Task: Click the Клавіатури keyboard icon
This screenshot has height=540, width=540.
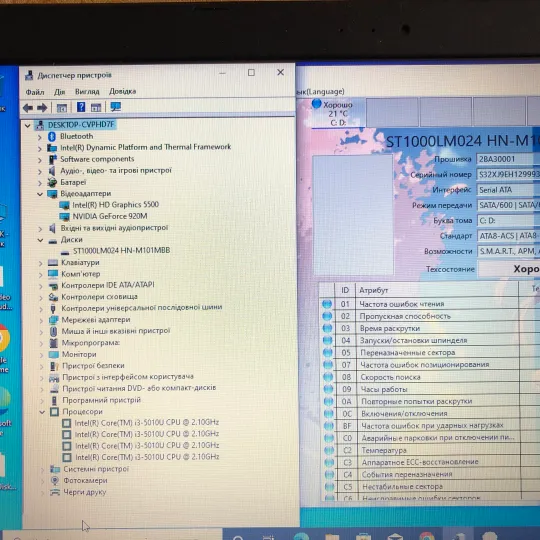Action: [x=53, y=263]
